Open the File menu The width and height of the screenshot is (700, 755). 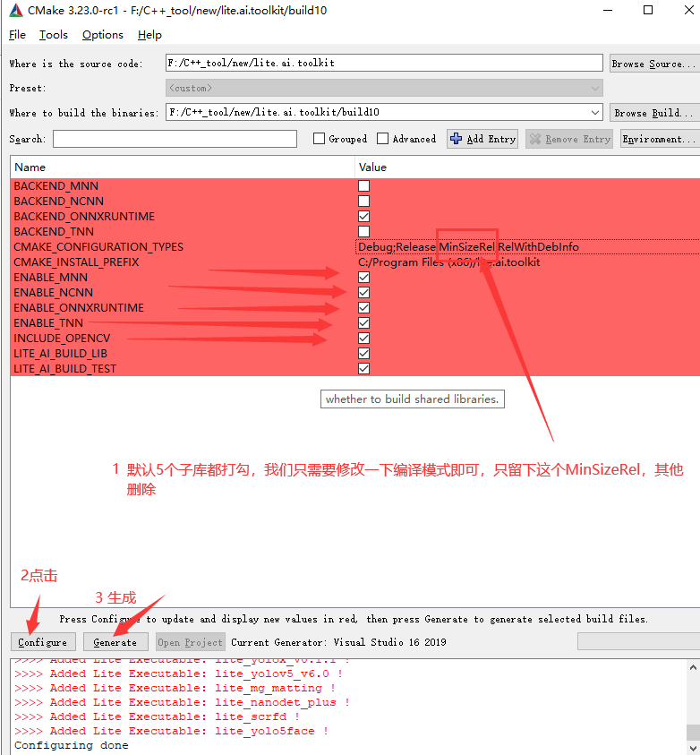[x=17, y=35]
